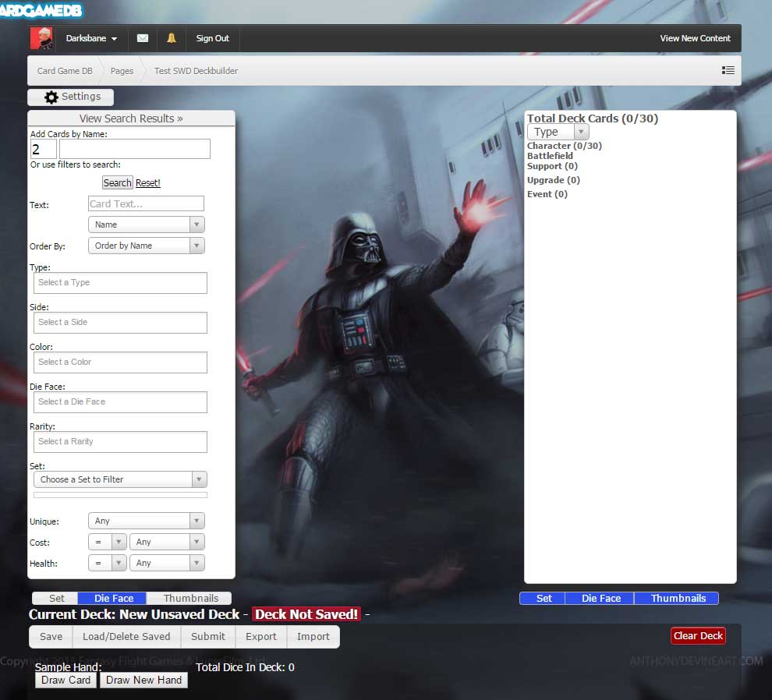Viewport: 772px width, 700px height.
Task: Focus the Add Cards by Name field
Action: [x=134, y=149]
